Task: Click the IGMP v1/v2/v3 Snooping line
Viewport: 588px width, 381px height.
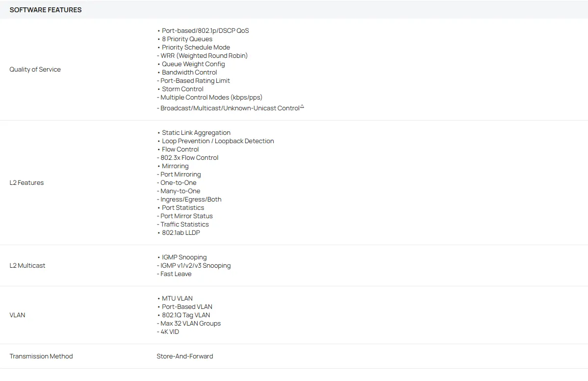Action: click(195, 266)
